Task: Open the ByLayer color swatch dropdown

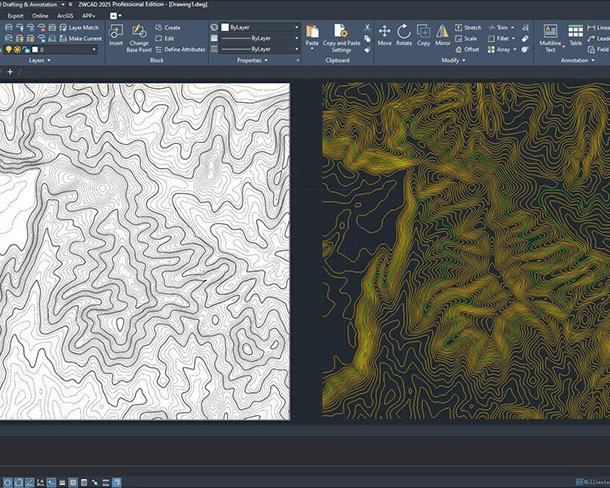Action: [x=296, y=27]
